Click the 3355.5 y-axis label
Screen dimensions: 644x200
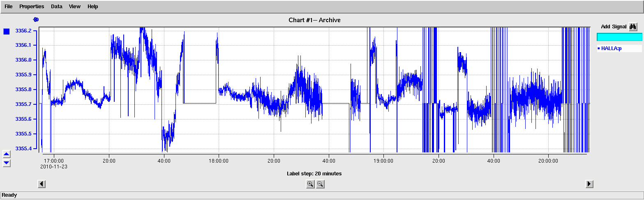[23, 134]
